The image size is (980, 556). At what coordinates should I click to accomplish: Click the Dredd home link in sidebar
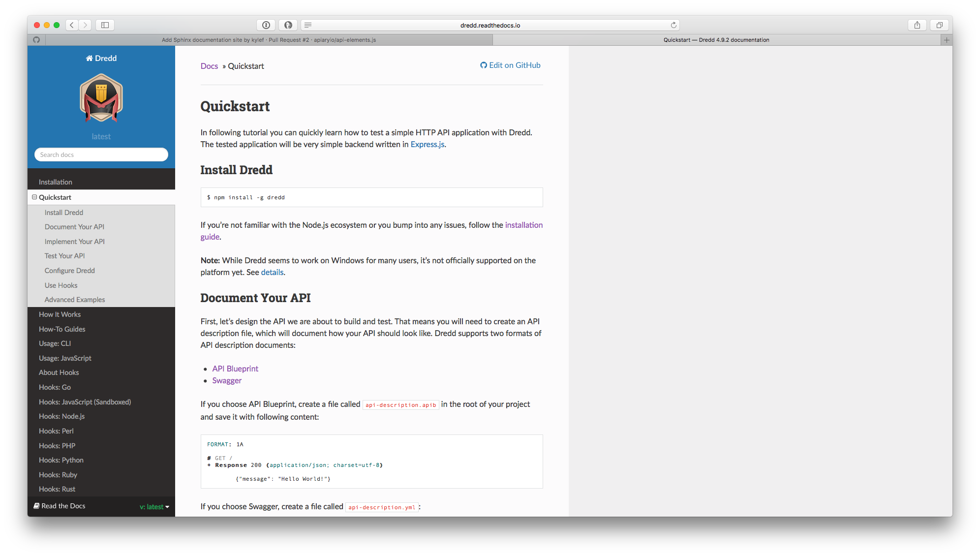tap(101, 58)
